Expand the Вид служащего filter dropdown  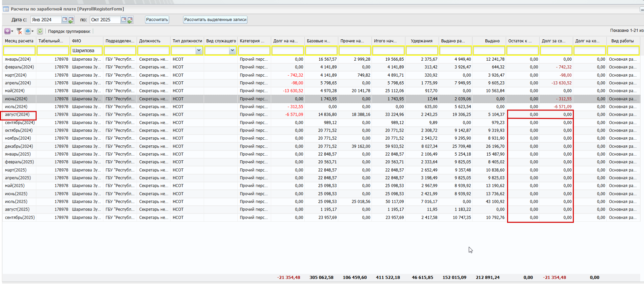(232, 50)
